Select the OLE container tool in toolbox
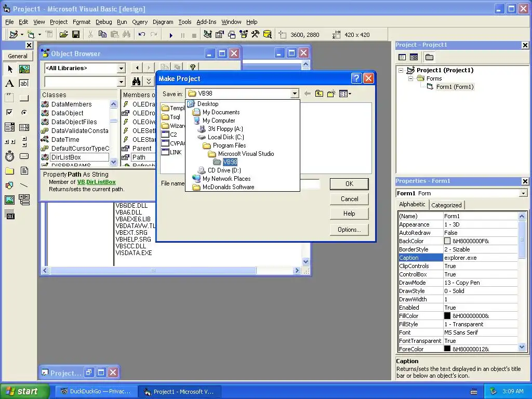 pos(10,215)
